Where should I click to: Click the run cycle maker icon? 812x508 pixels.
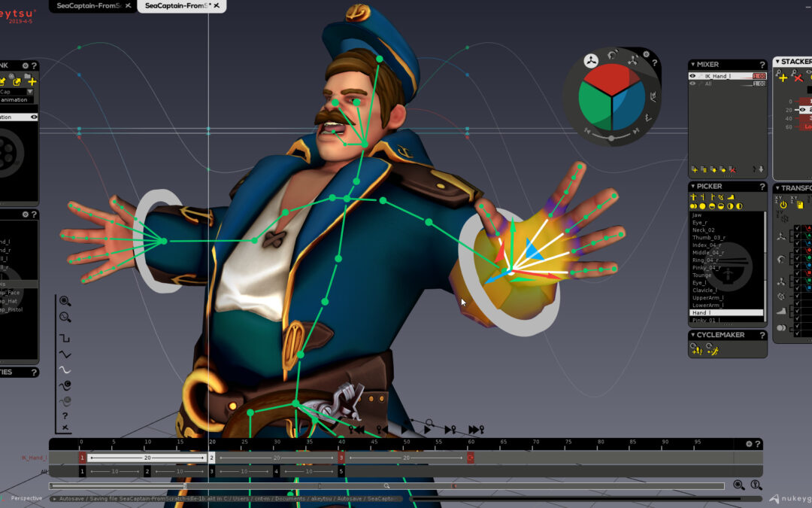713,351
